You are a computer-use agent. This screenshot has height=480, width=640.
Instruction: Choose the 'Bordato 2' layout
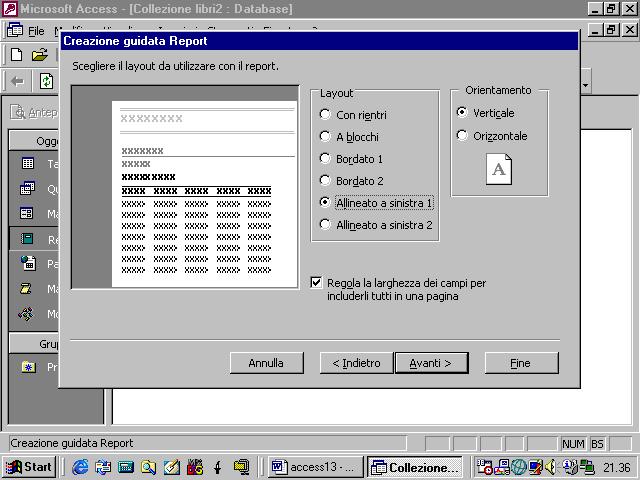tap(352, 181)
